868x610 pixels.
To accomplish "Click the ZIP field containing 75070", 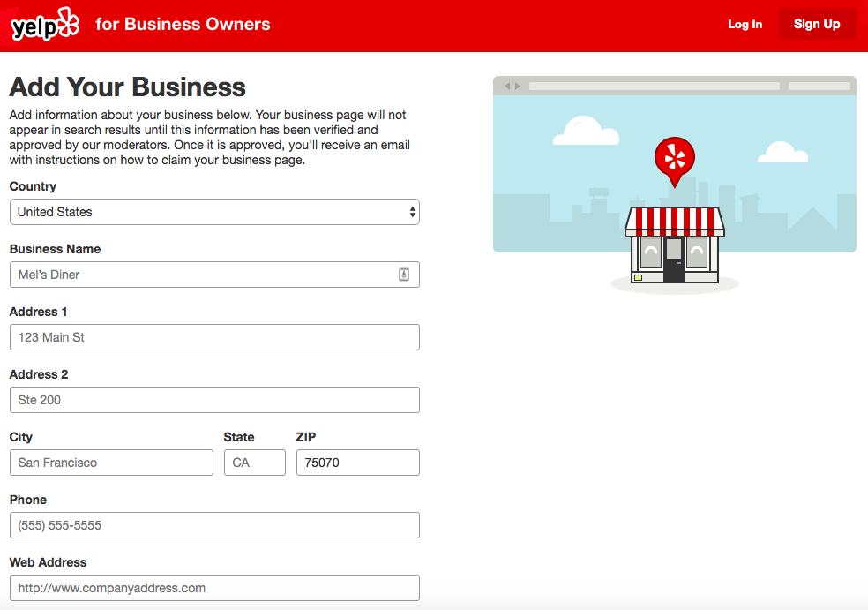I will [x=357, y=463].
